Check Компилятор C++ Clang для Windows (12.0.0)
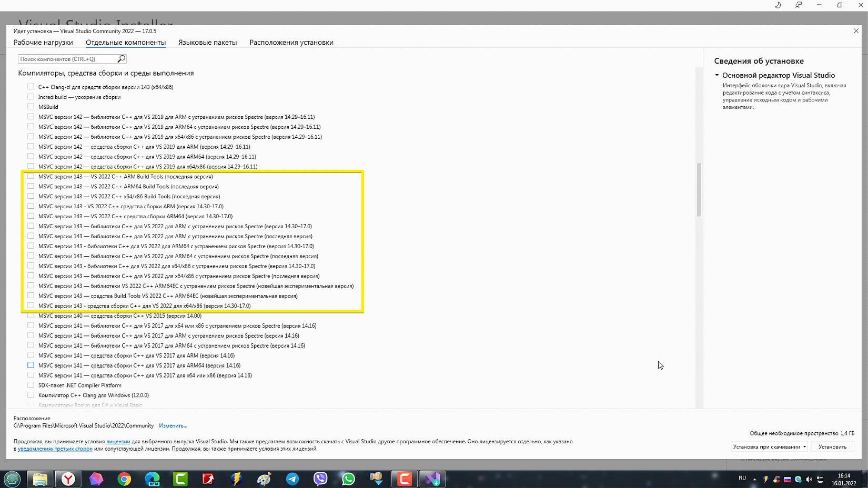Image resolution: width=868 pixels, height=488 pixels. pos(31,395)
